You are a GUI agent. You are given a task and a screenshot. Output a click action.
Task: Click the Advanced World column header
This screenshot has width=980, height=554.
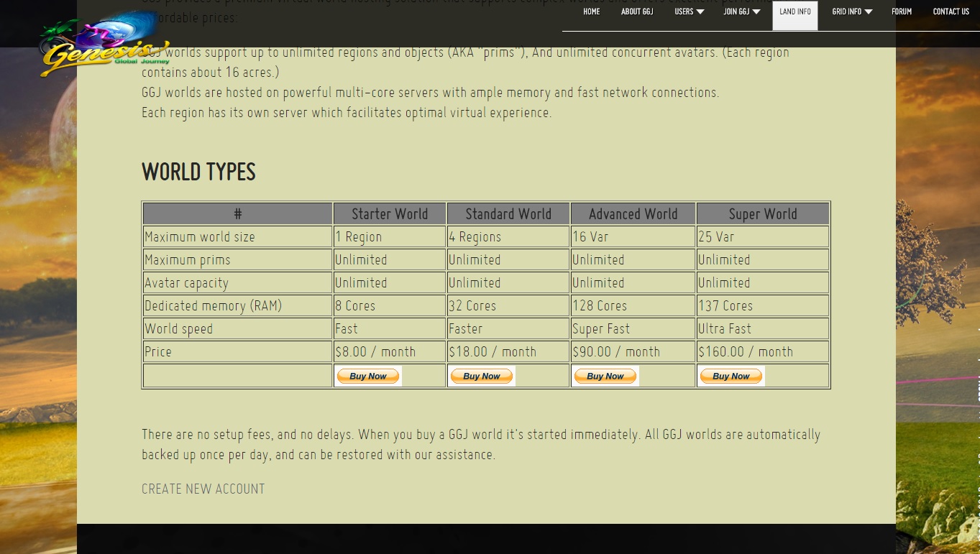pyautogui.click(x=633, y=213)
